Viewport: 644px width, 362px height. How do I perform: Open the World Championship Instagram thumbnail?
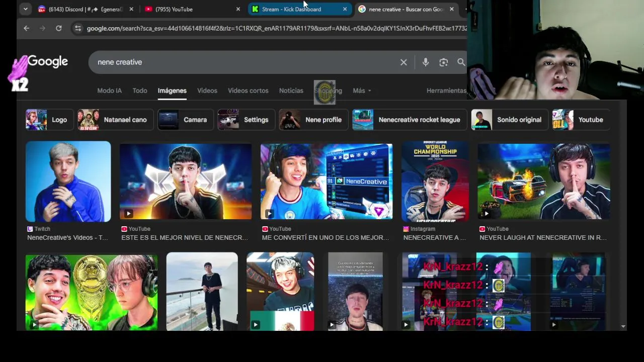point(435,182)
